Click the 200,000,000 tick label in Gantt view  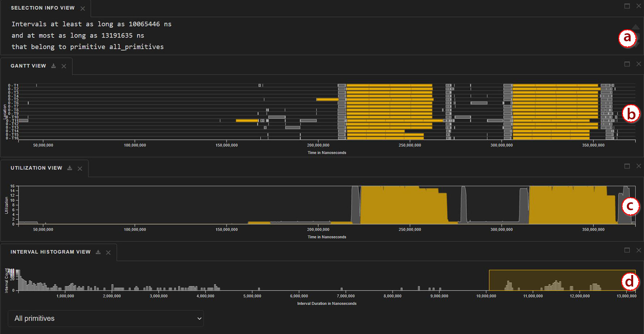click(318, 145)
